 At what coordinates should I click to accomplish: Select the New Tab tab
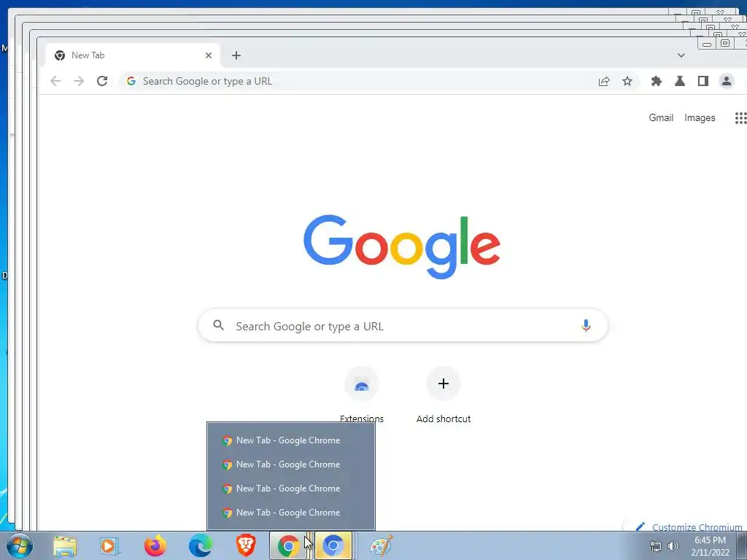click(x=133, y=55)
